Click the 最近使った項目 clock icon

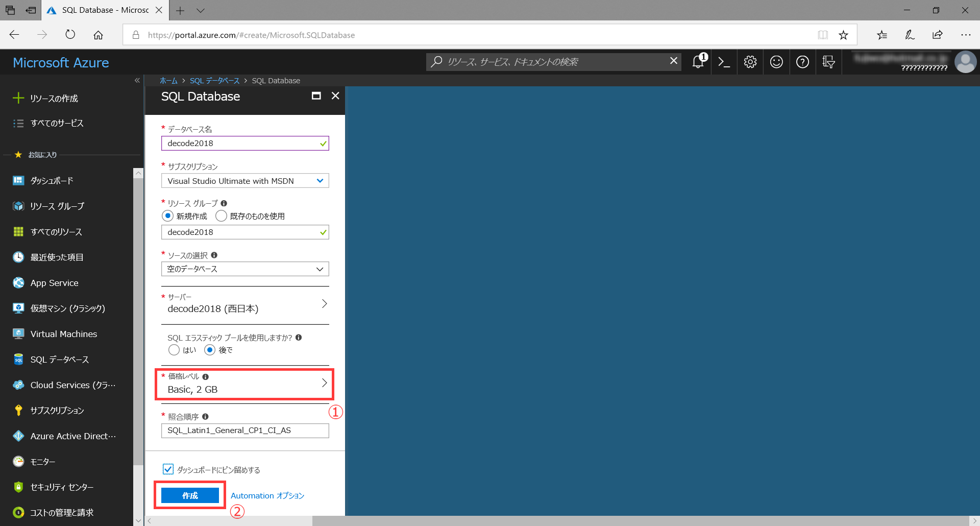[x=18, y=257]
